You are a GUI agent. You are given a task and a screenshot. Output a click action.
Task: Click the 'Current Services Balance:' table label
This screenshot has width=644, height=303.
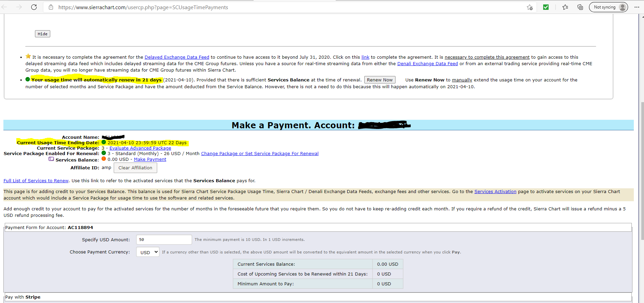click(x=266, y=264)
